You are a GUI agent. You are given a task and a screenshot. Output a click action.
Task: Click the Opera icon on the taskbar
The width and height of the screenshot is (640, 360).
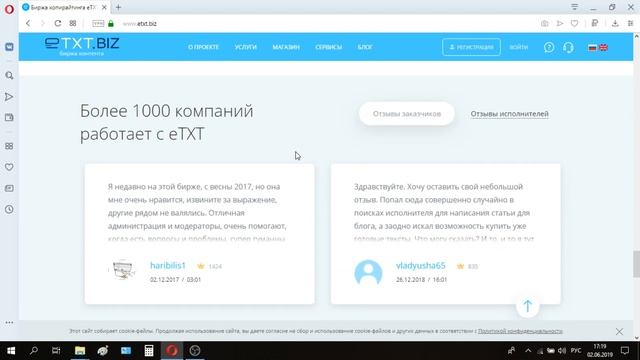tap(171, 351)
